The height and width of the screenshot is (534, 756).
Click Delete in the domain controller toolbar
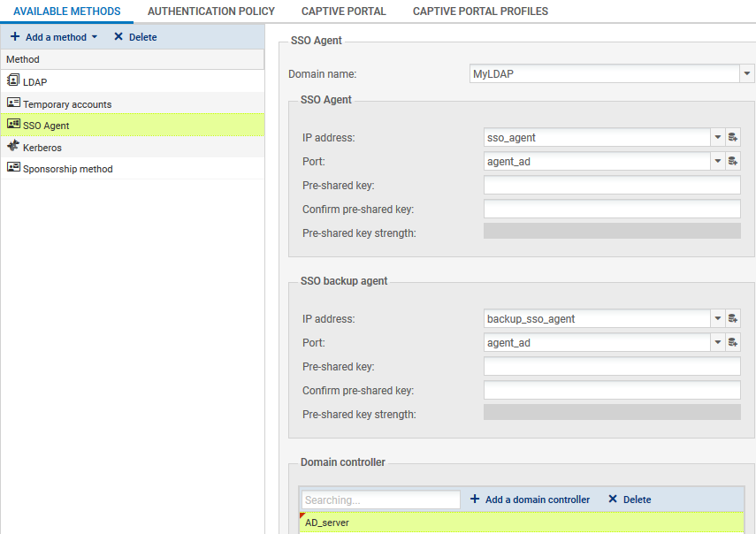(629, 500)
